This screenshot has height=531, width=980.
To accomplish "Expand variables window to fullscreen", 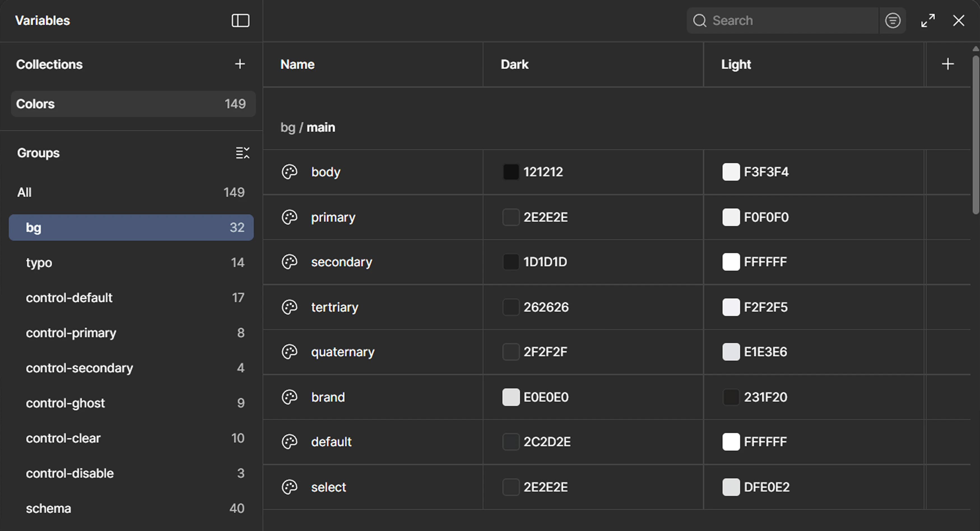I will (928, 20).
